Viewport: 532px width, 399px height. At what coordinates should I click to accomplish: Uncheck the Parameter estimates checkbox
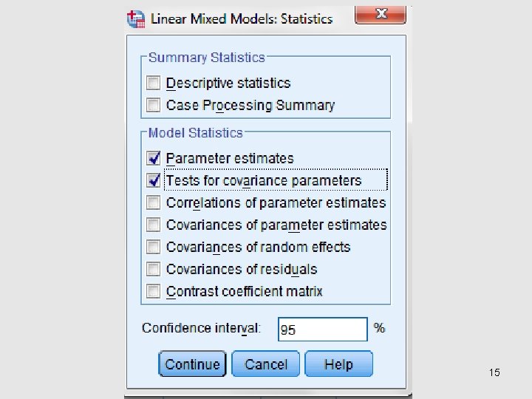click(154, 158)
